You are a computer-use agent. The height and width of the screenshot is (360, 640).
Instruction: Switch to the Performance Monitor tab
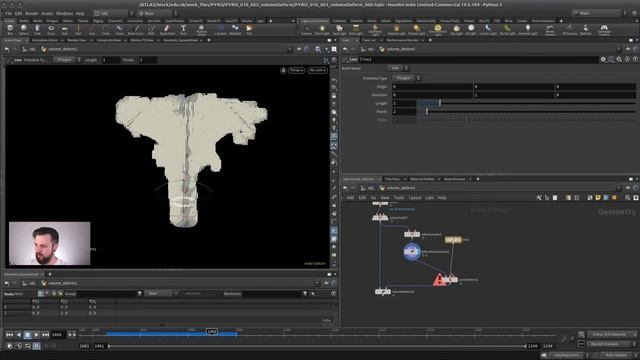coord(402,40)
